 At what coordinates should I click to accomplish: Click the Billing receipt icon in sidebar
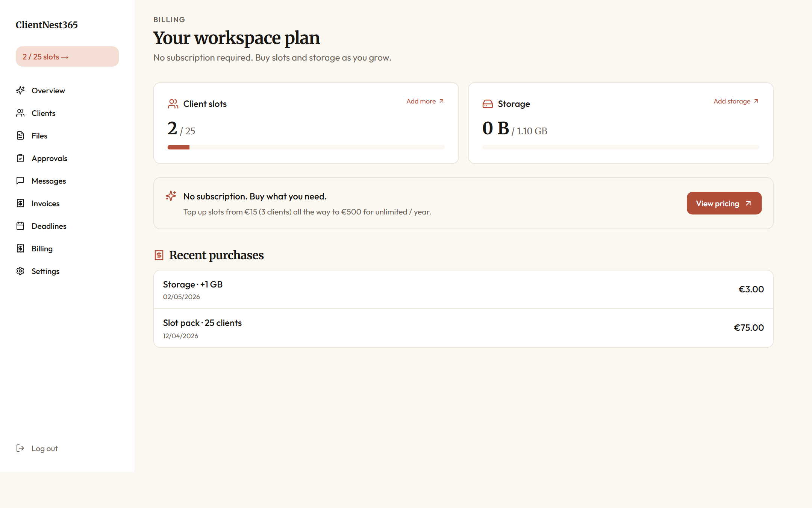tap(20, 248)
